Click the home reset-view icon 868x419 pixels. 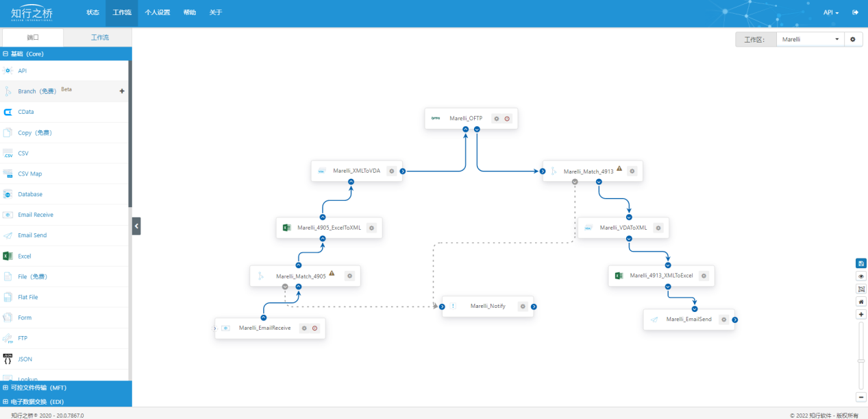(x=861, y=302)
